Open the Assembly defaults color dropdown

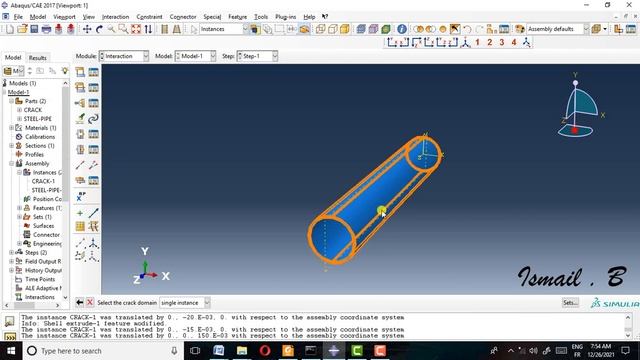(x=558, y=29)
